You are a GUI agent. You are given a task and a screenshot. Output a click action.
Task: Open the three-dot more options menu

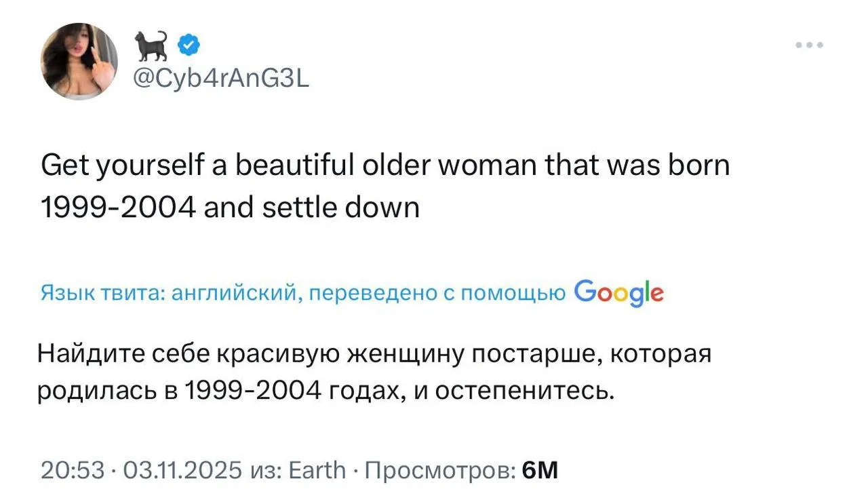coord(810,45)
